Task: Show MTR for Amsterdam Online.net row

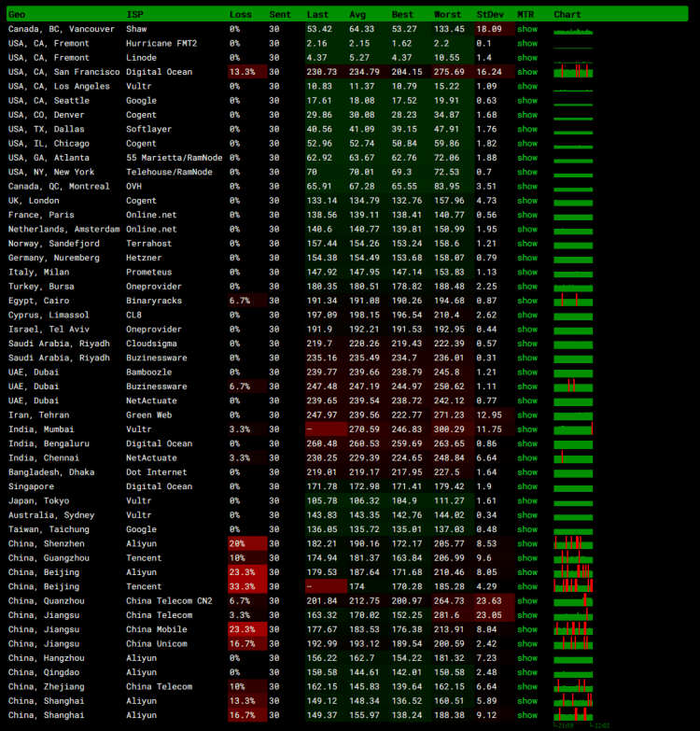Action: click(527, 230)
